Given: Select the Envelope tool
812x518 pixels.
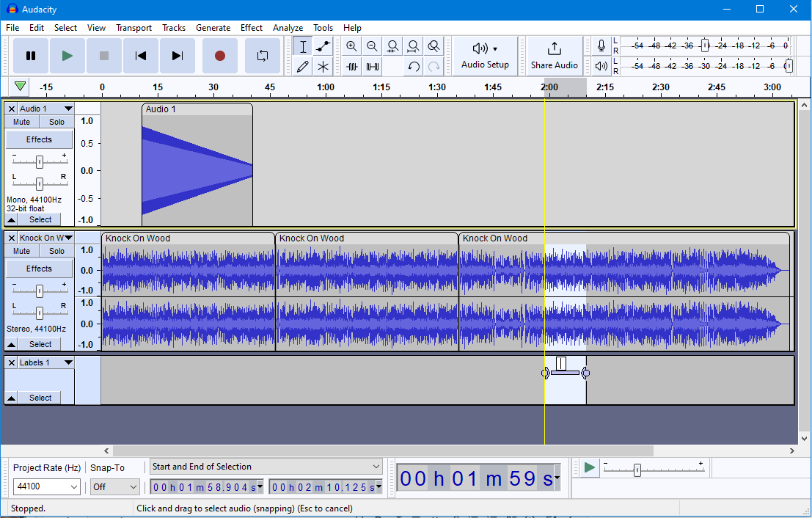Looking at the screenshot, I should pos(323,45).
